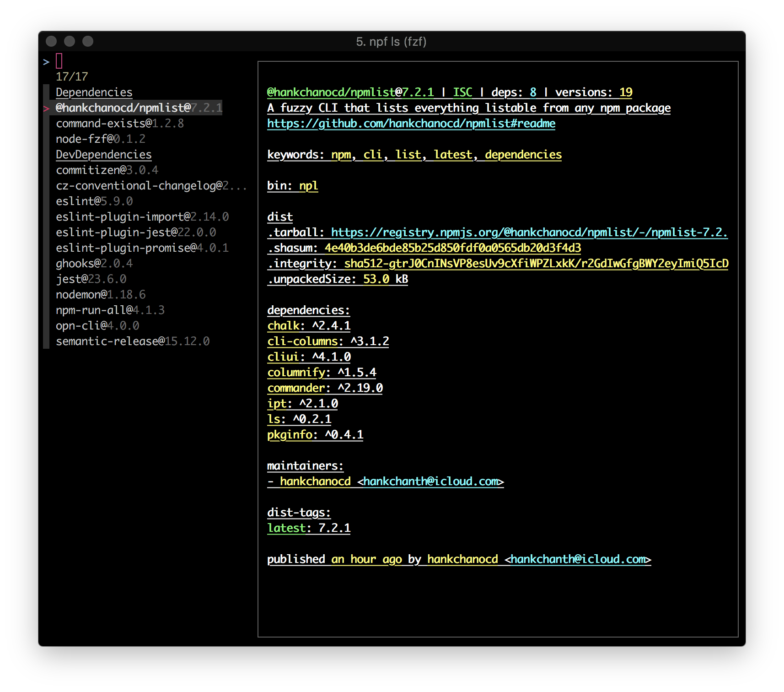Click the latest: 7.2.1 dist-tag
The width and height of the screenshot is (784, 692).
tap(309, 528)
